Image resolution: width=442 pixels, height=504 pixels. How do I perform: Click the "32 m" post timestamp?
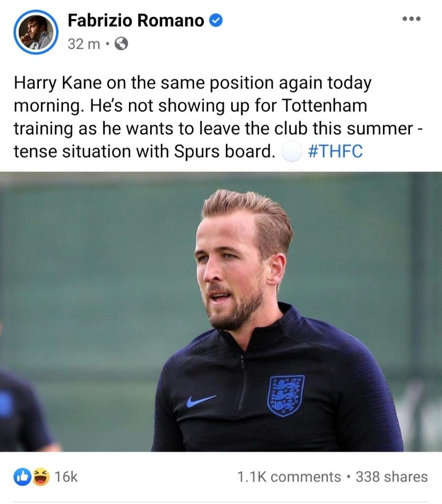[x=83, y=44]
